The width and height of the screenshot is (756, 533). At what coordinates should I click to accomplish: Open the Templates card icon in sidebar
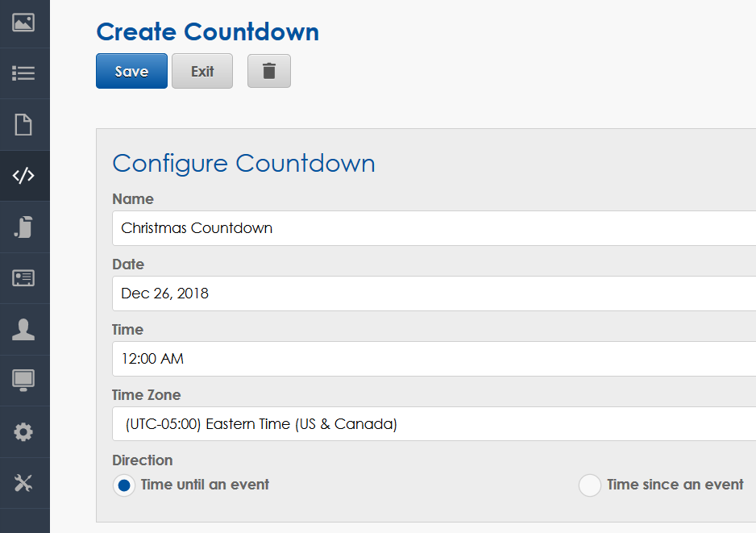pos(24,277)
